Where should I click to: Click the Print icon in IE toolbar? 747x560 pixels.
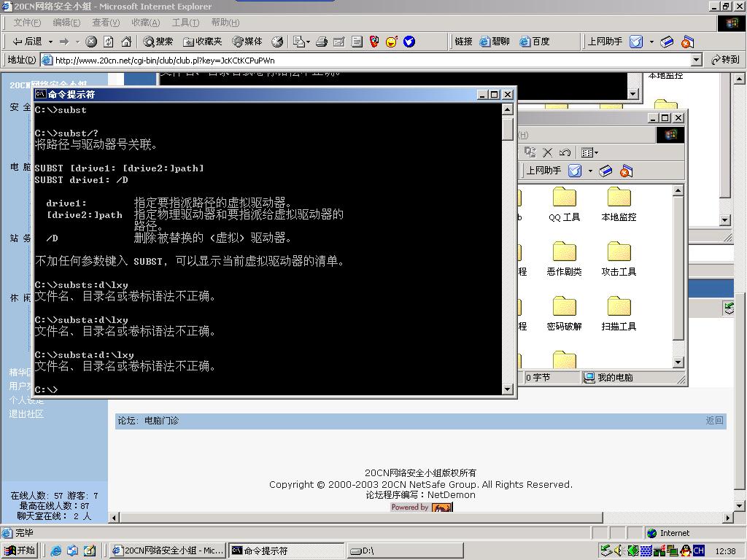click(x=322, y=42)
